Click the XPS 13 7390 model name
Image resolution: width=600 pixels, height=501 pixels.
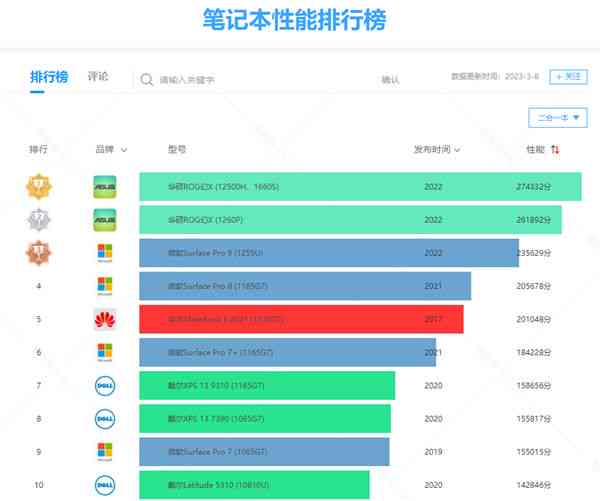tap(216, 419)
